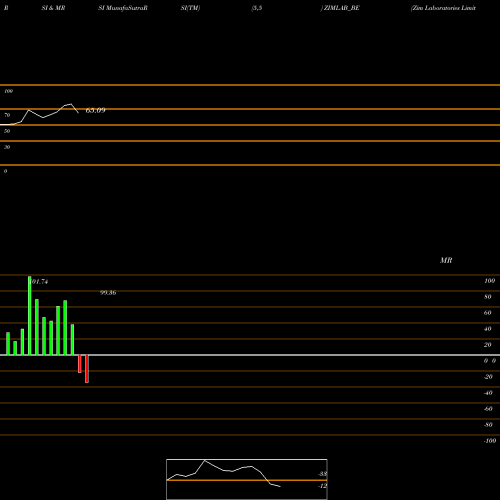Click the -100 label on MR axis
The image size is (500, 500).
click(x=490, y=441)
